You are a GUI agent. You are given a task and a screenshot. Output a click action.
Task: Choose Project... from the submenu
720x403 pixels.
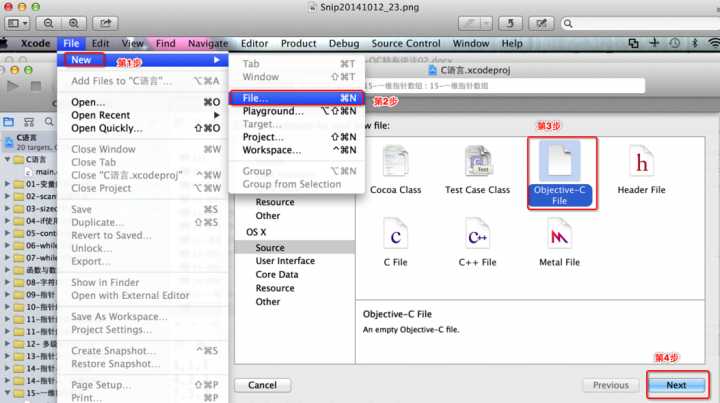(x=297, y=137)
